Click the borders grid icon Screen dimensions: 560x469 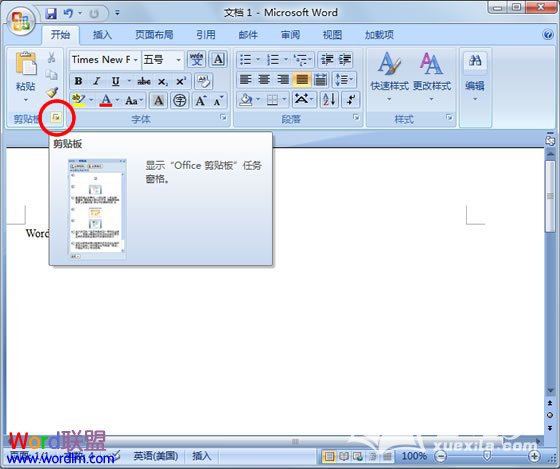272,100
